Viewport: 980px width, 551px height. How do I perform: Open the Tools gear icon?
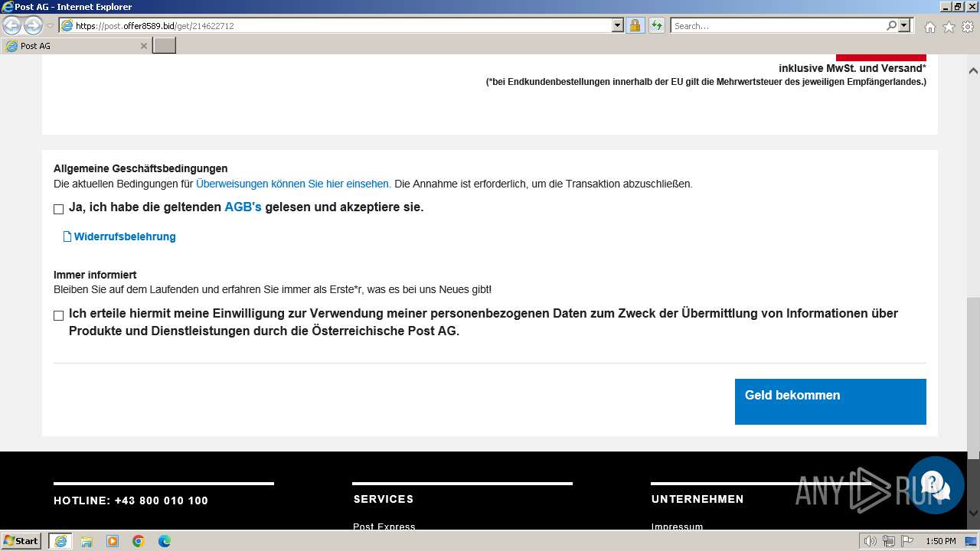[968, 27]
